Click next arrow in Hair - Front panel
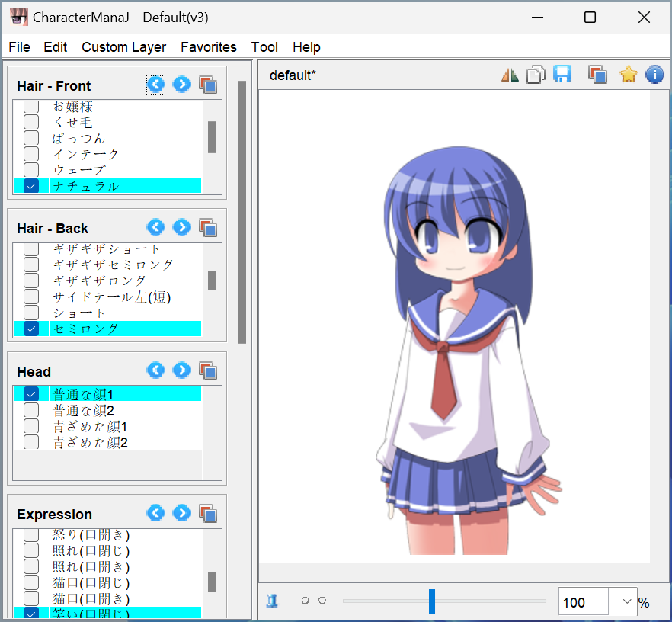Screen dimensions: 672x622 point(181,85)
